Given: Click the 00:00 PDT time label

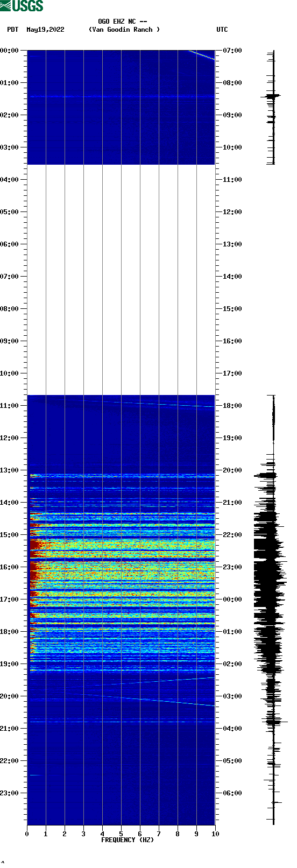Looking at the screenshot, I should tap(10, 51).
